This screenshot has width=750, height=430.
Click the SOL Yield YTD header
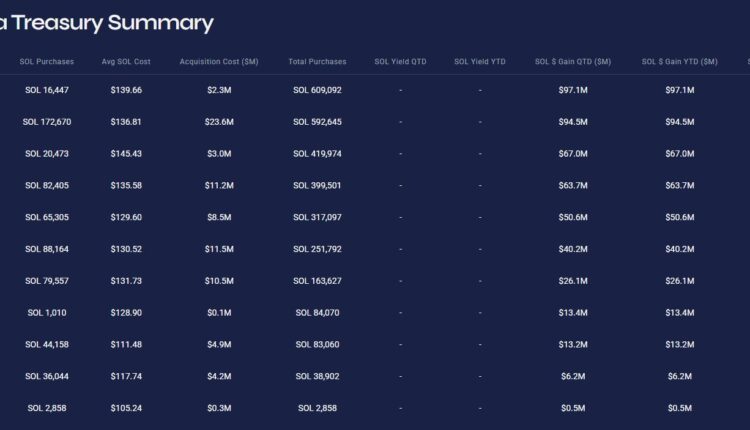[480, 62]
